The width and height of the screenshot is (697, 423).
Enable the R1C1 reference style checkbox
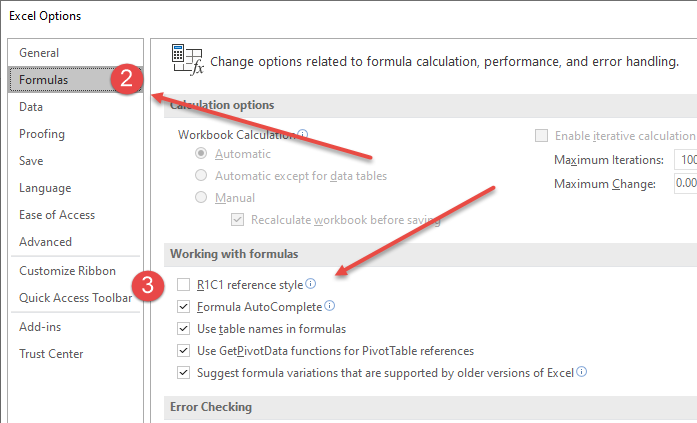(x=184, y=284)
